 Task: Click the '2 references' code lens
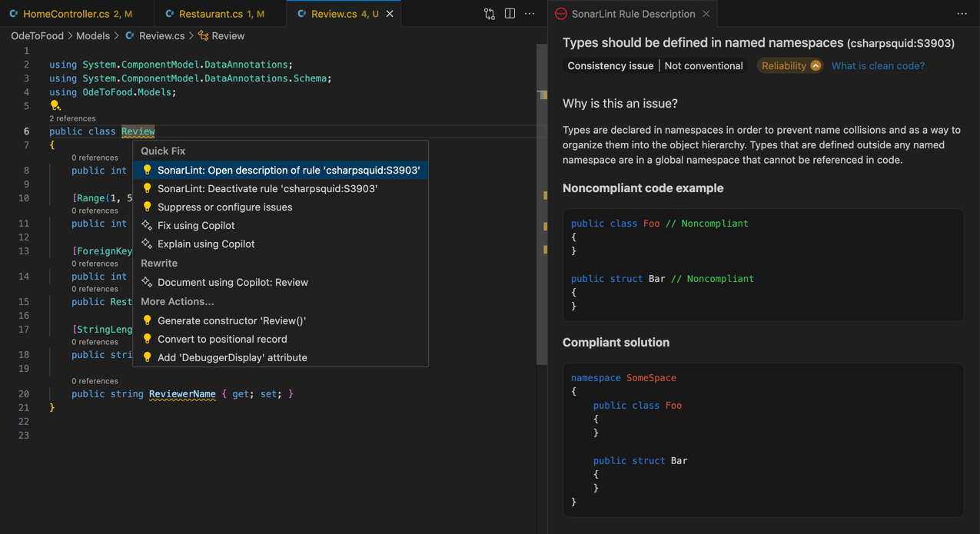point(72,118)
